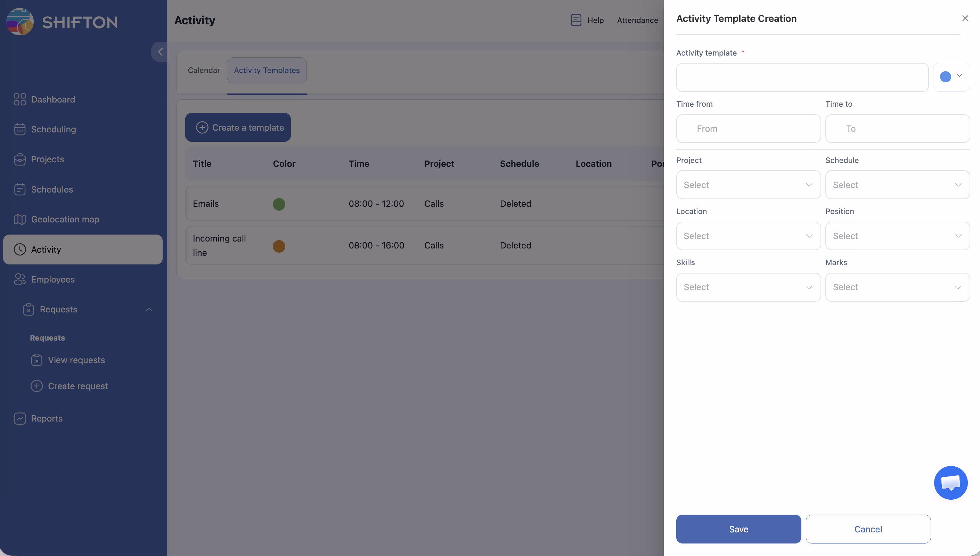Viewport: 980px width, 556px height.
Task: Click the Help book icon
Action: (576, 20)
